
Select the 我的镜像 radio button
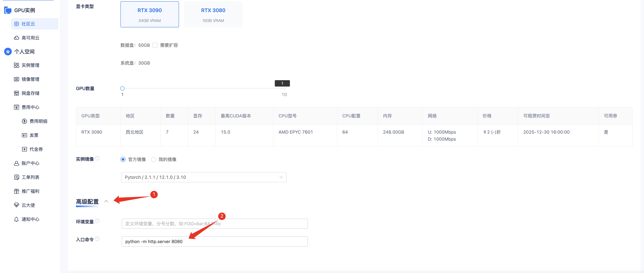pos(154,160)
